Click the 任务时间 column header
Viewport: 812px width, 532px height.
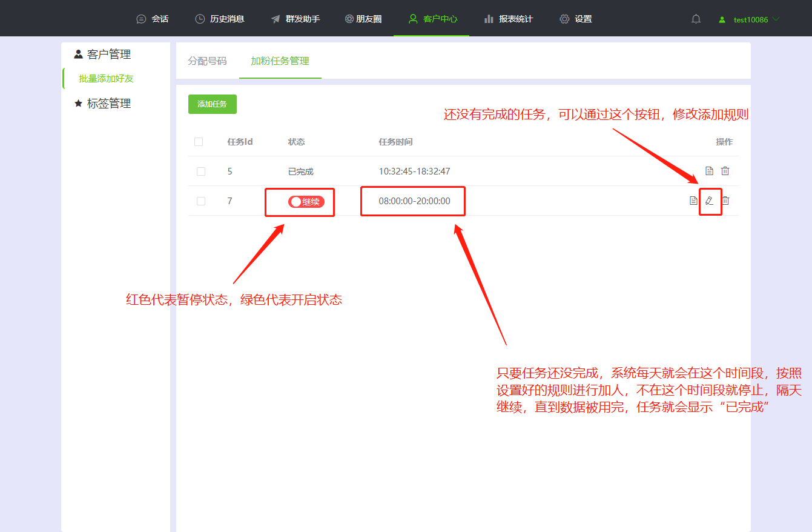(395, 142)
